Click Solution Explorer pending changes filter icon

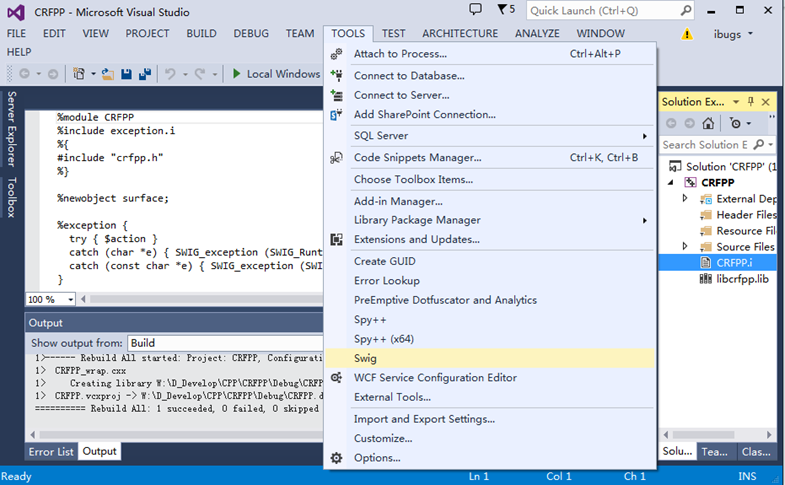point(736,123)
